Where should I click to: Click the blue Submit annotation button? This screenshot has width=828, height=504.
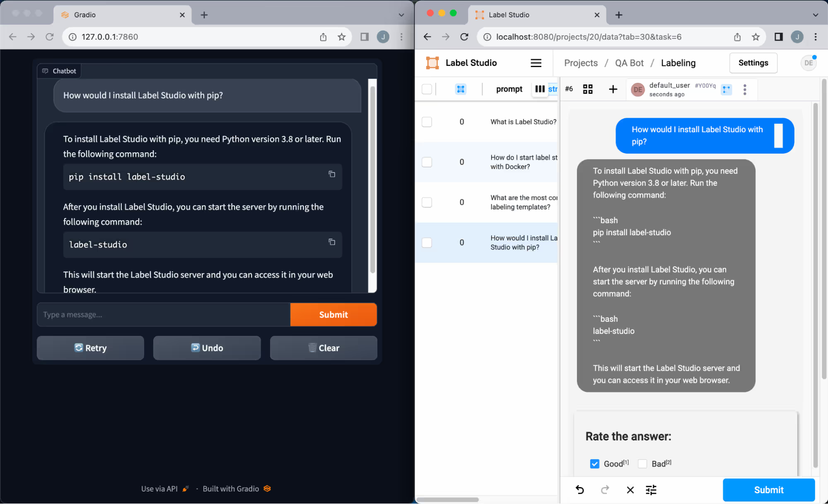point(768,490)
